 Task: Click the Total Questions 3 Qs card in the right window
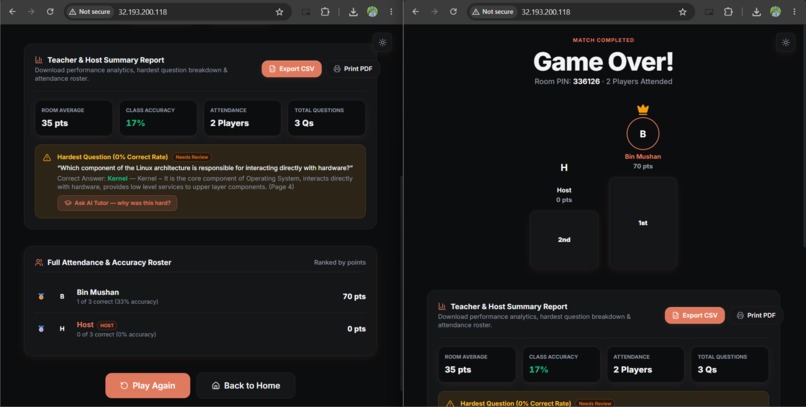point(729,364)
